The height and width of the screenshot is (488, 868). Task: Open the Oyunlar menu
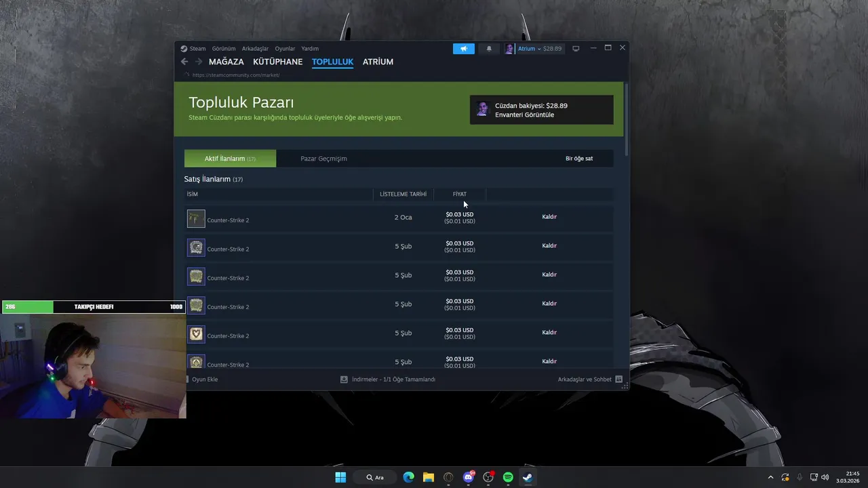point(285,49)
